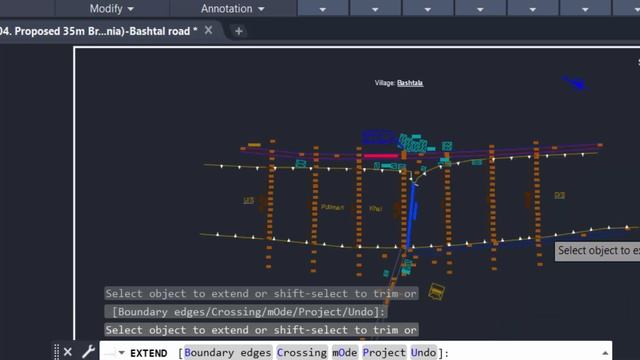
Task: Choose Project option in command line
Action: click(384, 353)
